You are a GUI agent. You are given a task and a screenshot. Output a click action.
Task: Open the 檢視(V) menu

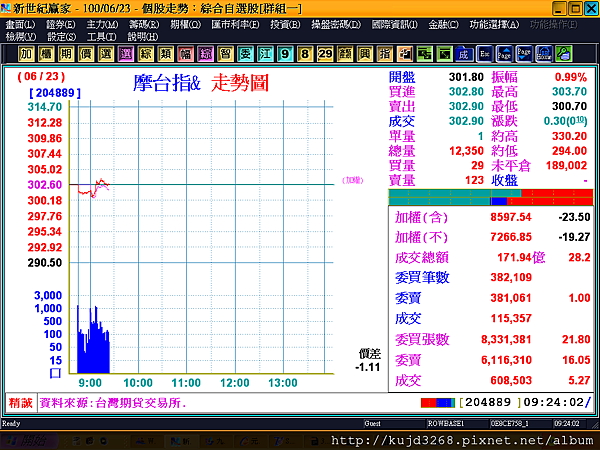click(x=21, y=37)
